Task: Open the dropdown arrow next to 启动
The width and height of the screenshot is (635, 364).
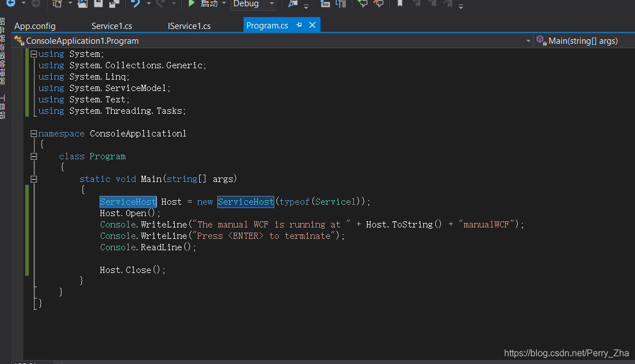Action: pyautogui.click(x=224, y=3)
